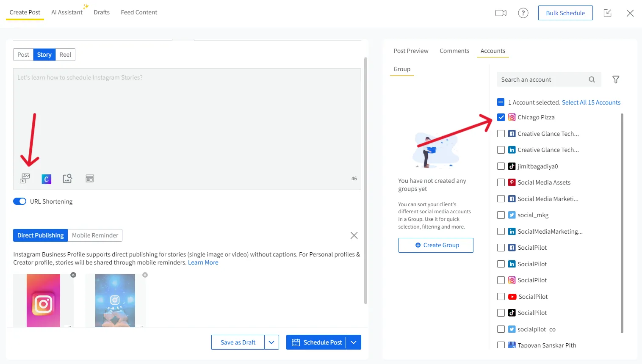Viewport: 642px width, 364px height.
Task: Open the Feed Content tab
Action: click(139, 12)
